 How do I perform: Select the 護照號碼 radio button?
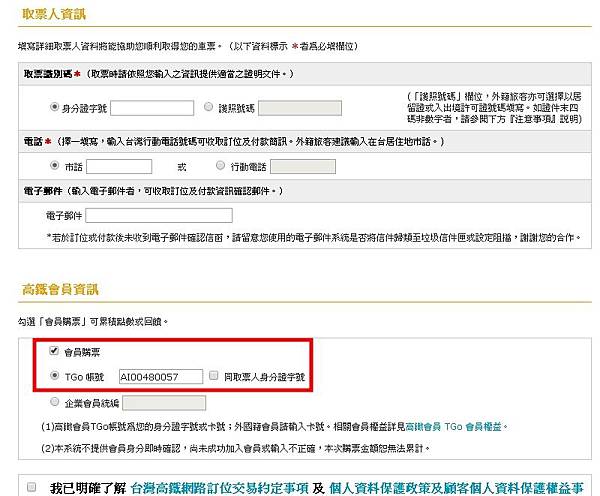(x=209, y=107)
